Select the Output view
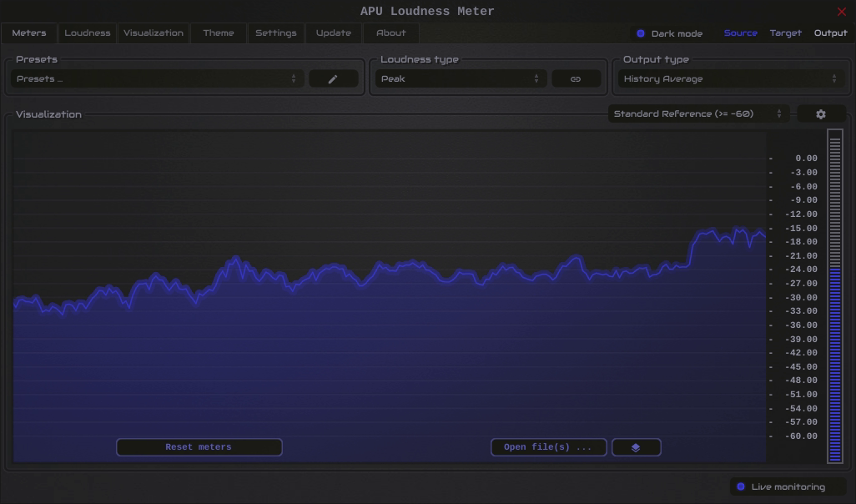Screen dimensions: 856x504 pyautogui.click(x=830, y=33)
